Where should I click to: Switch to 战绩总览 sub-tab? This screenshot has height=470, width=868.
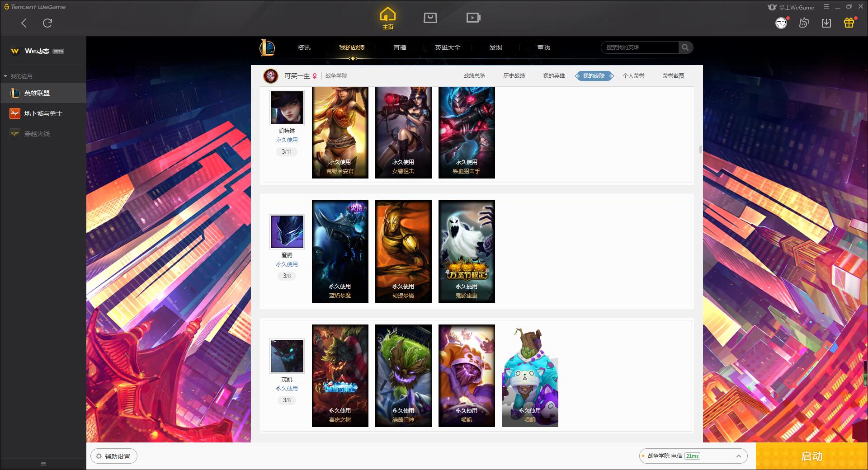coord(474,76)
